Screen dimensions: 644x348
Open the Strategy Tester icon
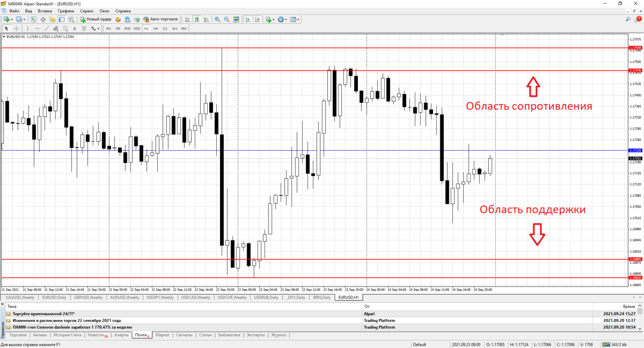click(x=71, y=19)
